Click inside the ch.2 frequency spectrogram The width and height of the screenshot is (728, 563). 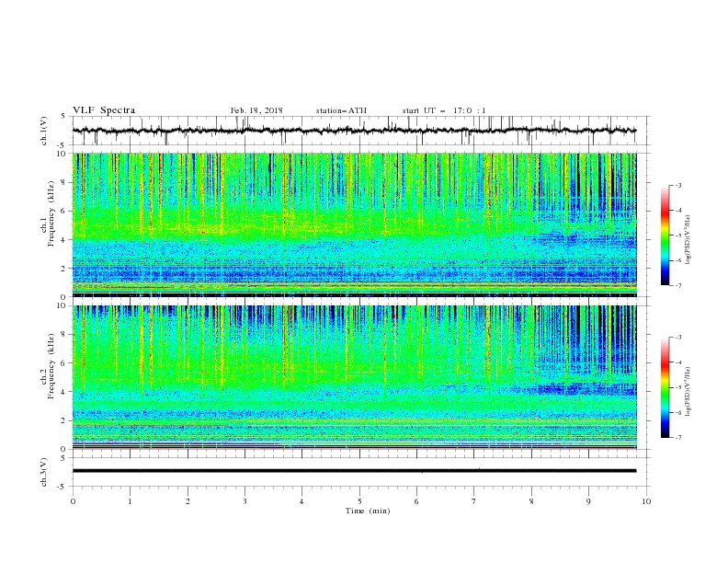pos(355,377)
